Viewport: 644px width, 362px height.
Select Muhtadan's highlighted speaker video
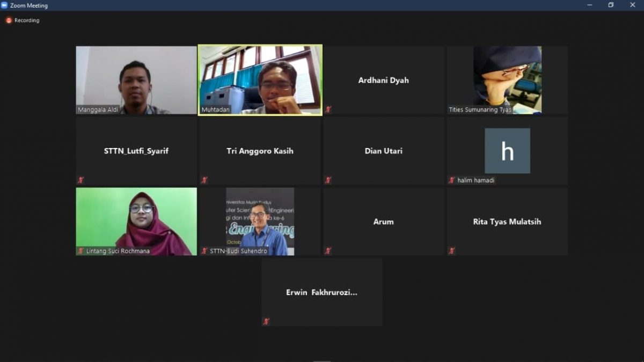coord(260,80)
